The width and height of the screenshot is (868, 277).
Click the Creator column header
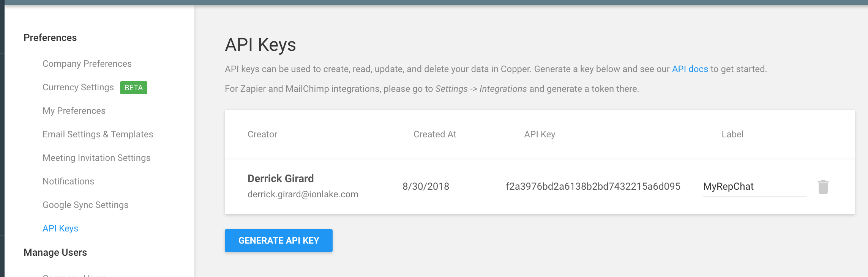point(262,134)
